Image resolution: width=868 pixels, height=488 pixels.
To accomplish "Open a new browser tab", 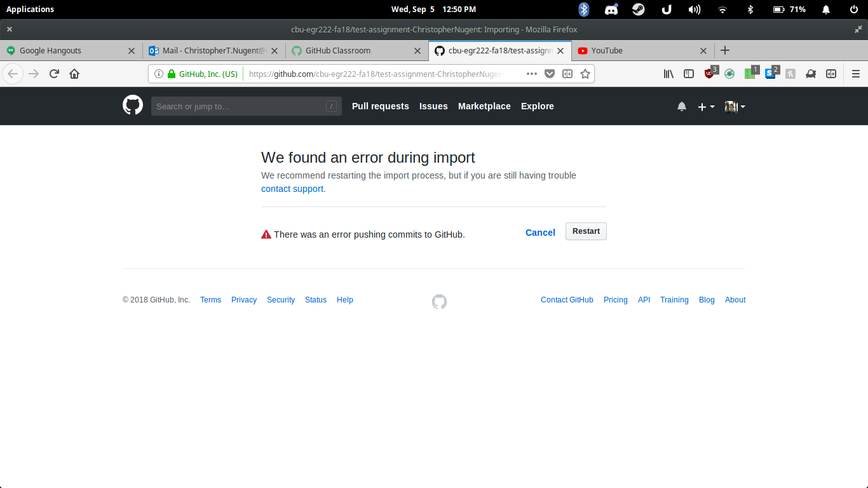I will click(725, 50).
